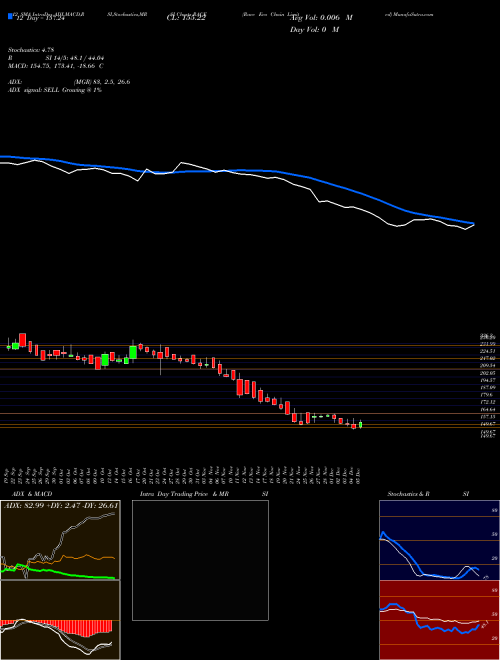Click the blue Stochastics chart panel

click(439, 540)
